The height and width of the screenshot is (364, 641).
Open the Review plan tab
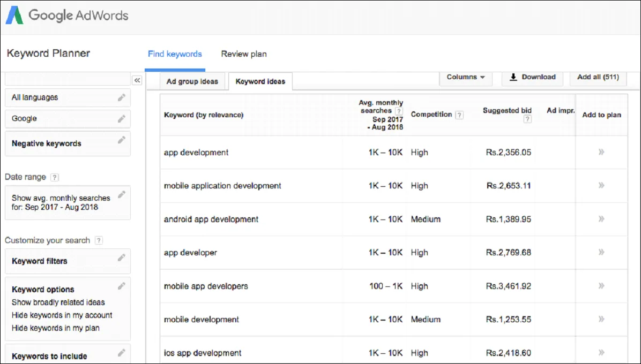244,54
